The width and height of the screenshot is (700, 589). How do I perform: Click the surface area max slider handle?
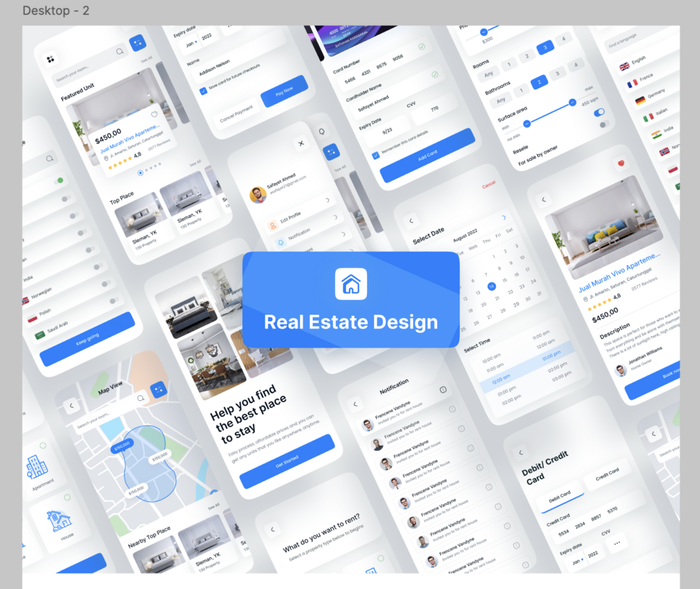coord(573,103)
